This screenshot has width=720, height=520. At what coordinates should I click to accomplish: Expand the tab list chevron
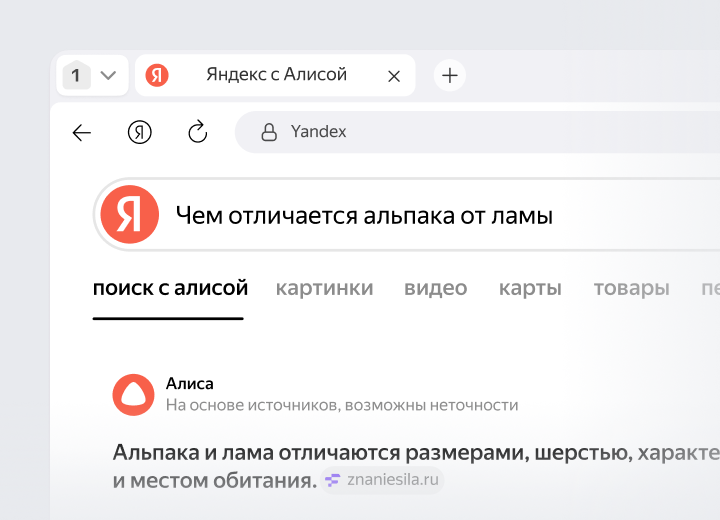pos(108,75)
